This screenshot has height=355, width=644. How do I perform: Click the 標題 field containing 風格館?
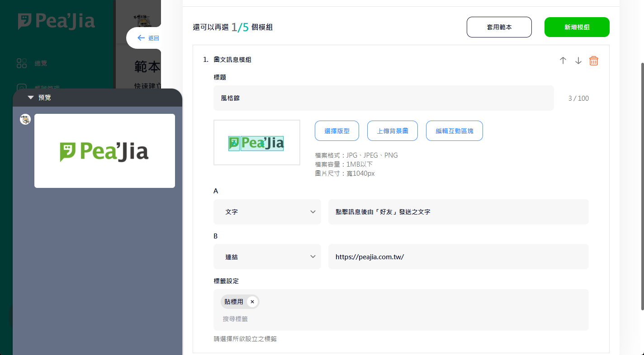(x=384, y=98)
